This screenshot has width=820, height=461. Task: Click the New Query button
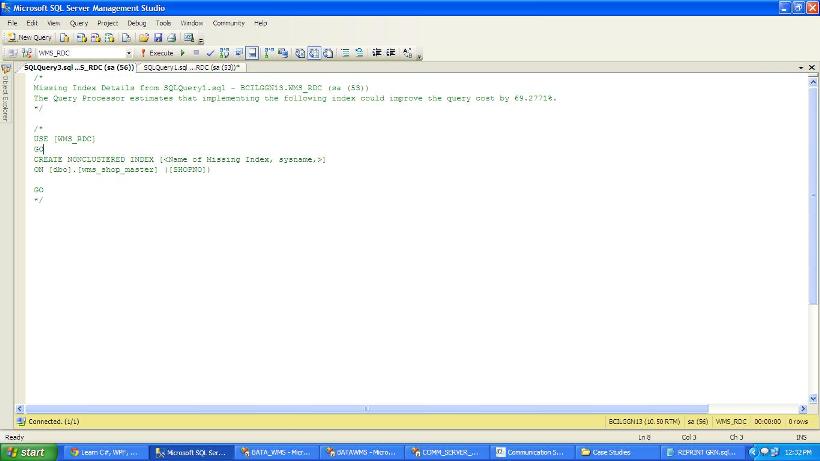30,38
